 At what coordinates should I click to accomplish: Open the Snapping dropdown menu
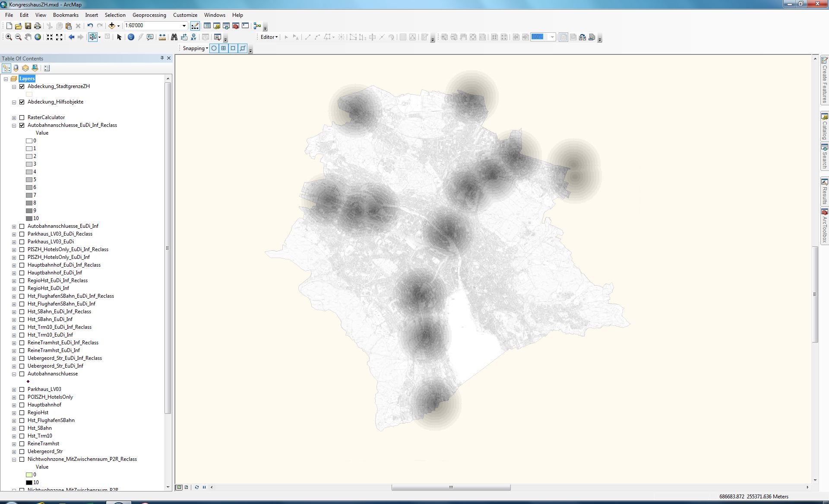coord(195,48)
